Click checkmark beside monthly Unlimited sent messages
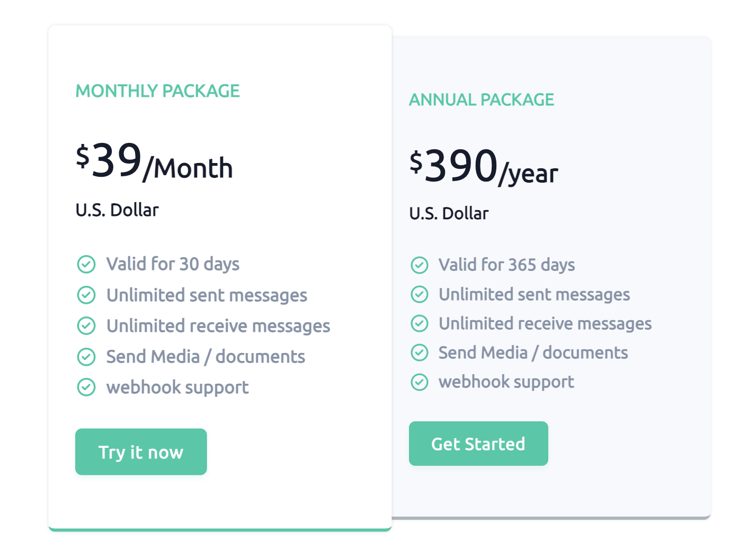This screenshot has height=560, width=748. tap(86, 295)
